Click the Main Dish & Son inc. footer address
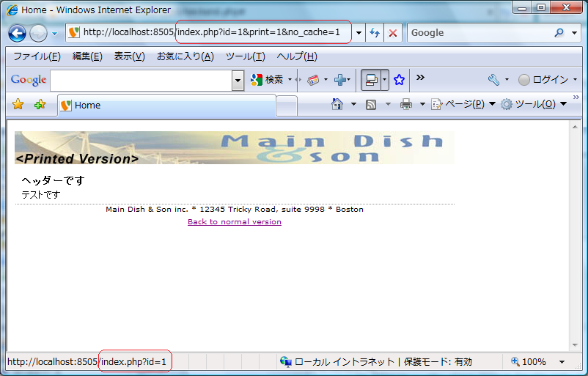The width and height of the screenshot is (588, 376). coord(235,209)
